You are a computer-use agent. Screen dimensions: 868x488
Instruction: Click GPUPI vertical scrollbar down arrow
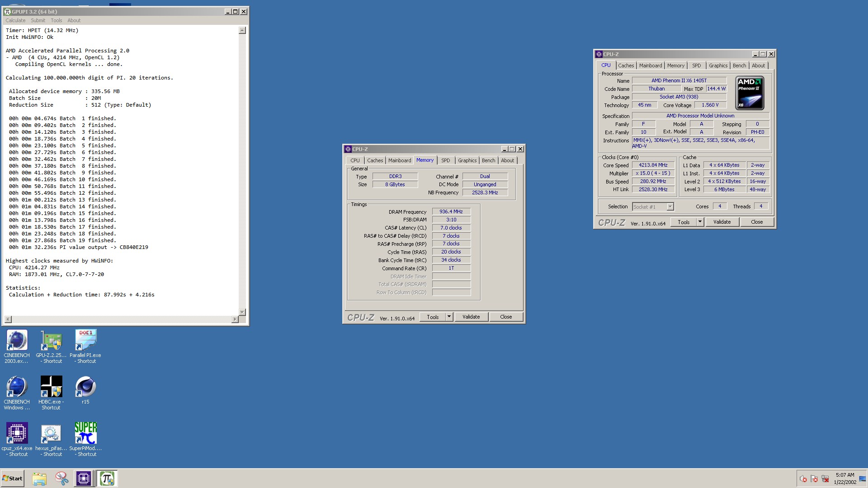(x=242, y=312)
